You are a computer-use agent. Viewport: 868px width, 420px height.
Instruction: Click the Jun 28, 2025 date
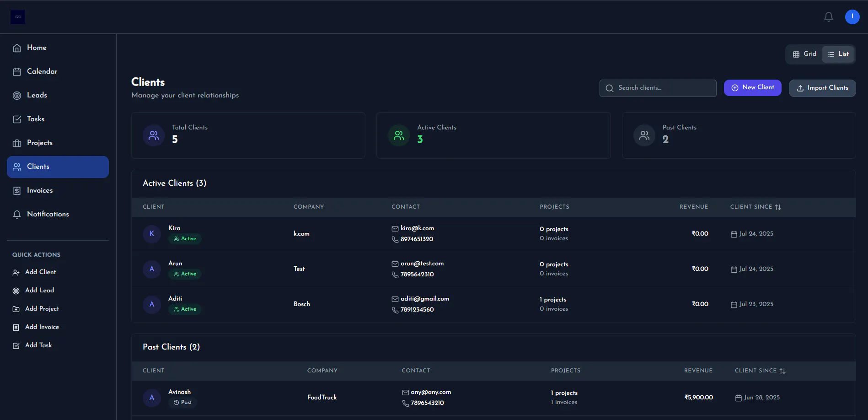(762, 398)
